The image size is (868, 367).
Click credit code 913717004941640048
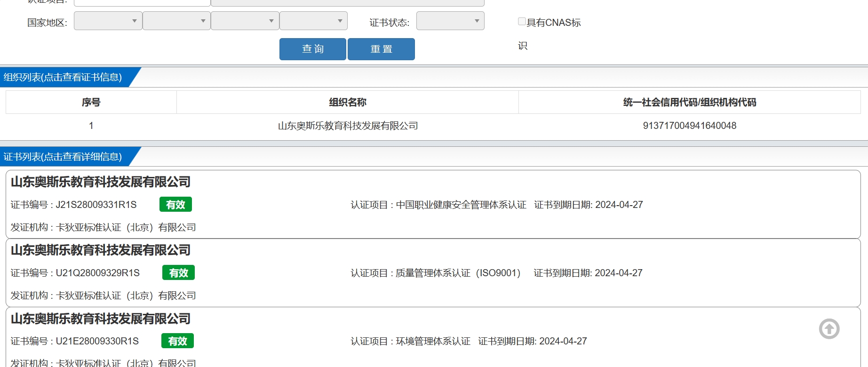coord(690,126)
